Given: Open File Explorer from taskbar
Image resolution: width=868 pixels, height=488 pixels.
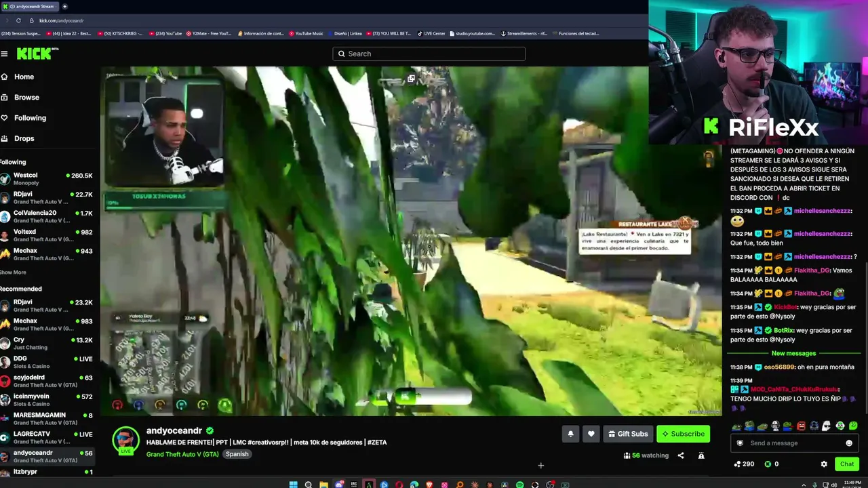Looking at the screenshot, I should [x=323, y=485].
